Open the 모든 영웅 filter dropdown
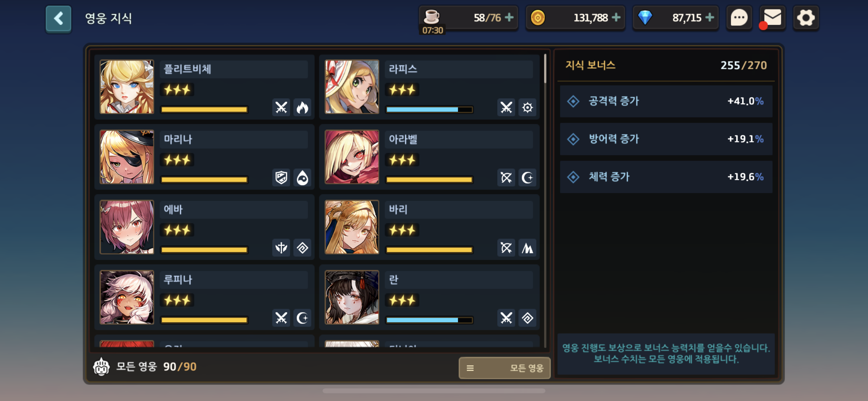The image size is (868, 401). coord(504,368)
